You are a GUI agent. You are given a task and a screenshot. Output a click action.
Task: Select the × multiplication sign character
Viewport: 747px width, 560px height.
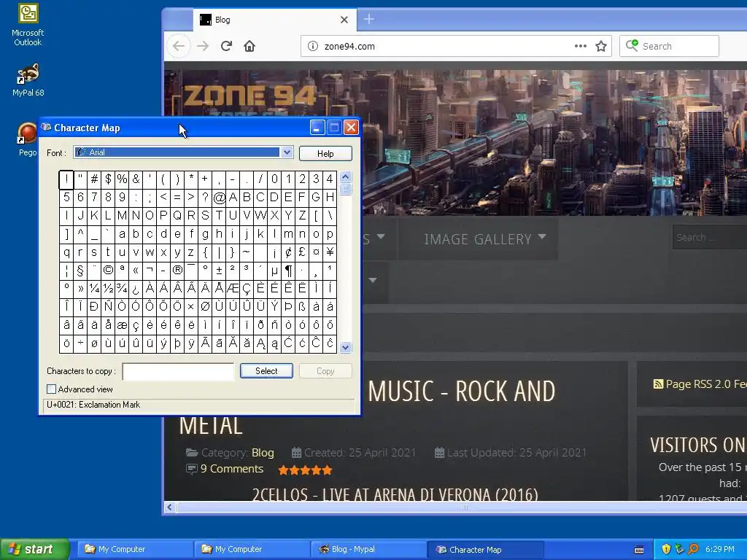point(191,307)
